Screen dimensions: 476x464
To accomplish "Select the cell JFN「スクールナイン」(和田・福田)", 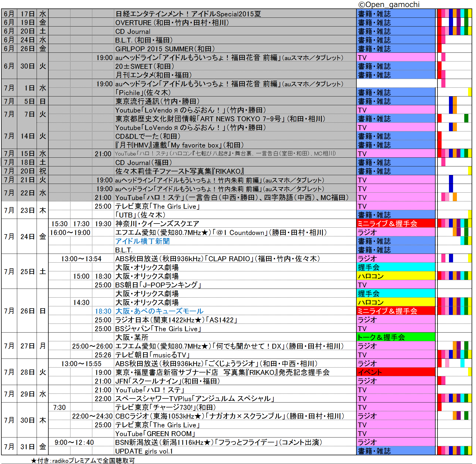I will 235,381.
